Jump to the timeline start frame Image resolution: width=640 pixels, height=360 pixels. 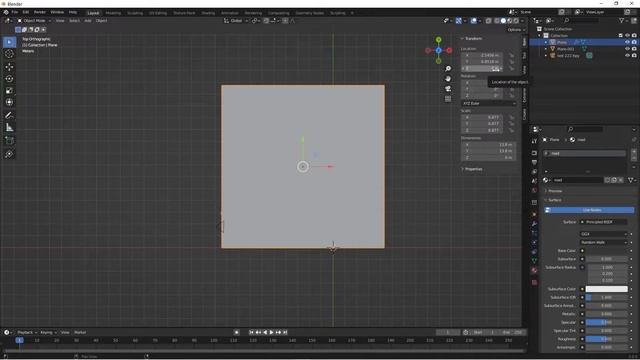click(251, 332)
